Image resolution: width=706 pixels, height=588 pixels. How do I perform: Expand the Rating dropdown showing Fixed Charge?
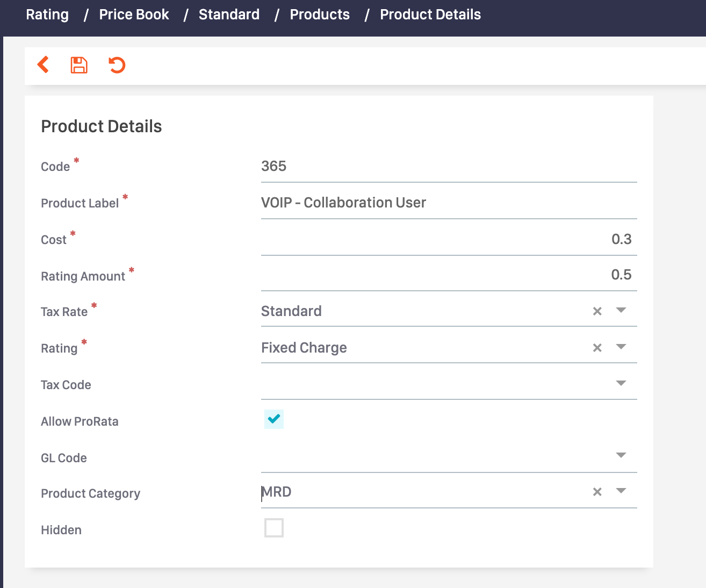pos(621,347)
